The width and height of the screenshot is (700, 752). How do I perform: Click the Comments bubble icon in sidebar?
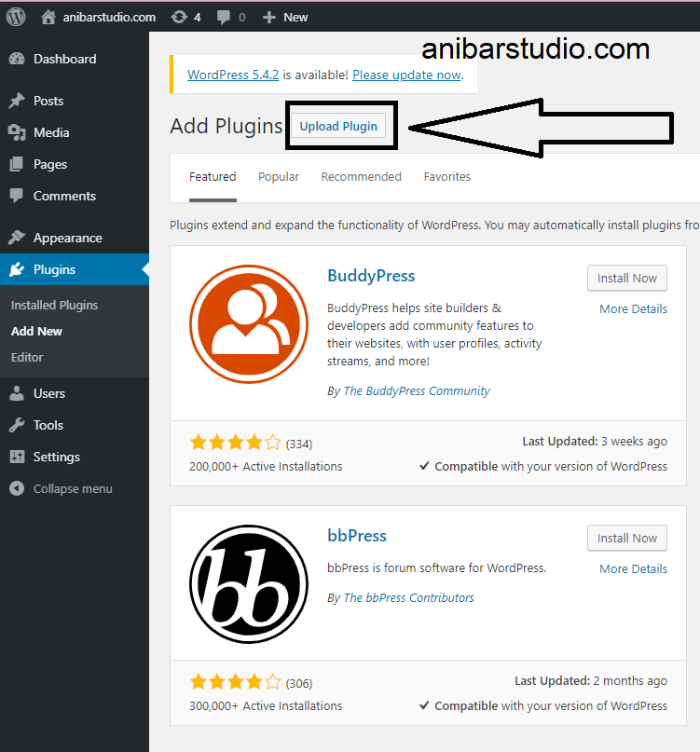click(x=17, y=196)
